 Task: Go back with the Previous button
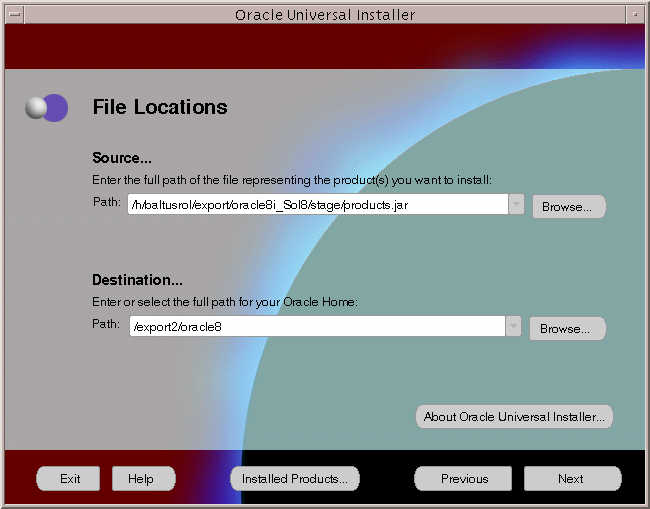[463, 479]
